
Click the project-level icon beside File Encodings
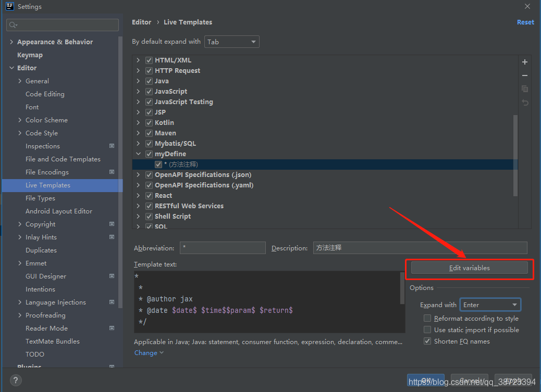(x=112, y=172)
